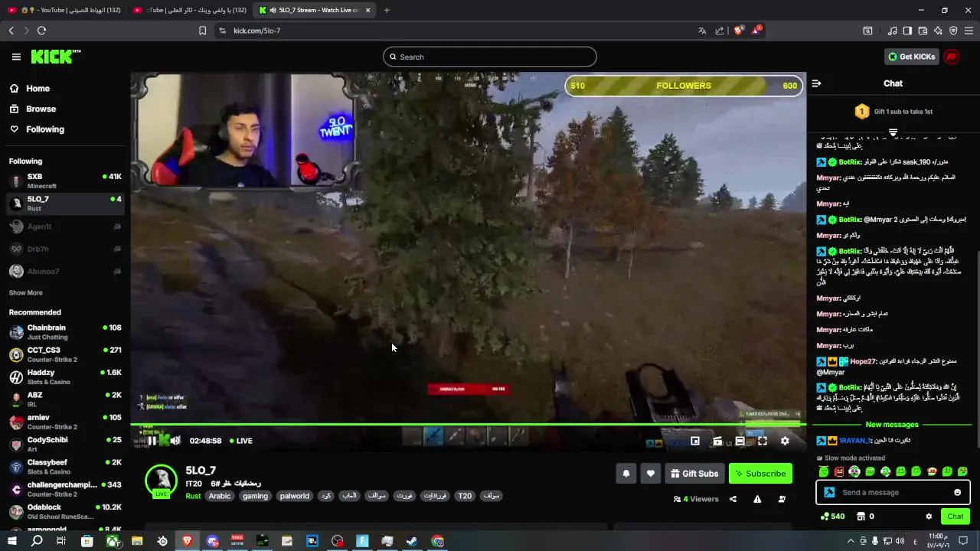Bookmark this page icon
The height and width of the screenshot is (551, 980).
[202, 31]
